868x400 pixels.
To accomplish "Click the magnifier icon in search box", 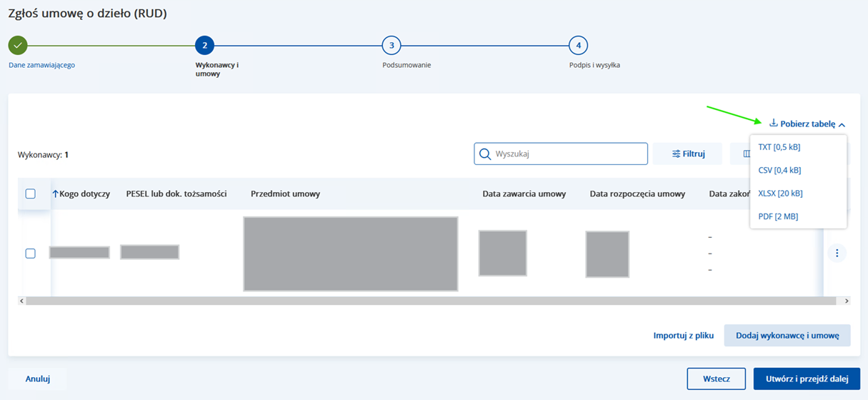I will pyautogui.click(x=485, y=154).
